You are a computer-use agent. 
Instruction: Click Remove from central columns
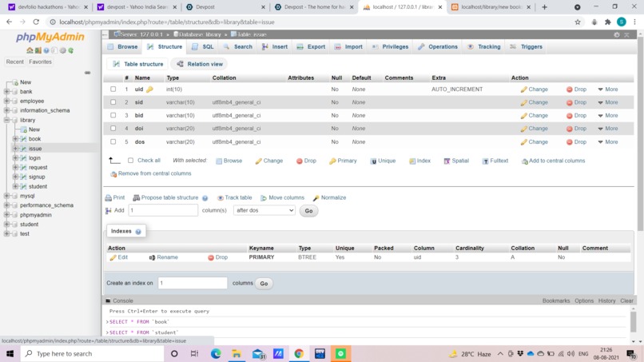coord(151,173)
